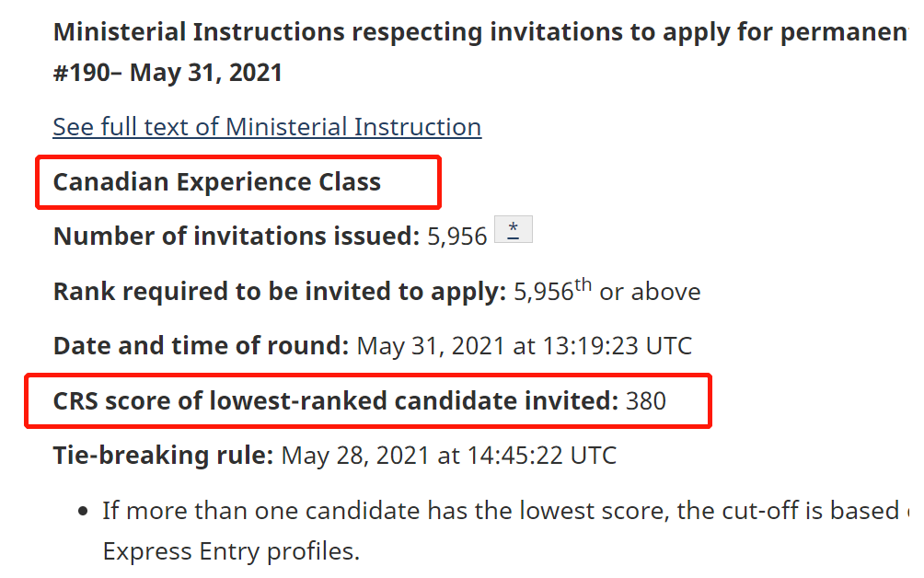Click the CRS score value 380
The width and height of the screenshot is (924, 578).
click(645, 400)
